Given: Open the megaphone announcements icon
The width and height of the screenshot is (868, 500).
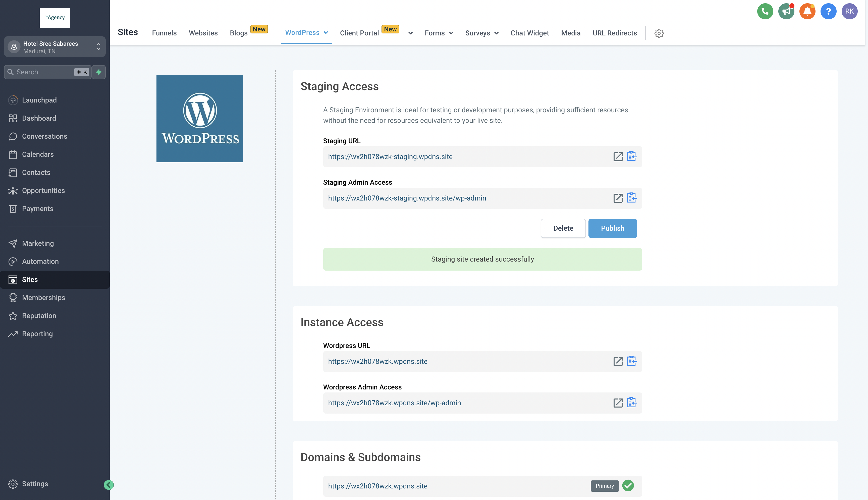Looking at the screenshot, I should tap(786, 11).
